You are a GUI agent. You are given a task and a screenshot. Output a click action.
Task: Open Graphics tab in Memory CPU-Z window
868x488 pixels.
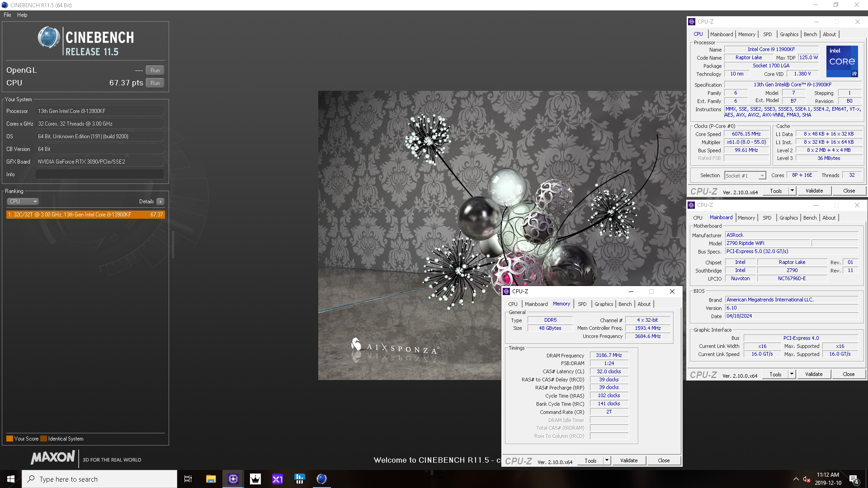point(604,304)
